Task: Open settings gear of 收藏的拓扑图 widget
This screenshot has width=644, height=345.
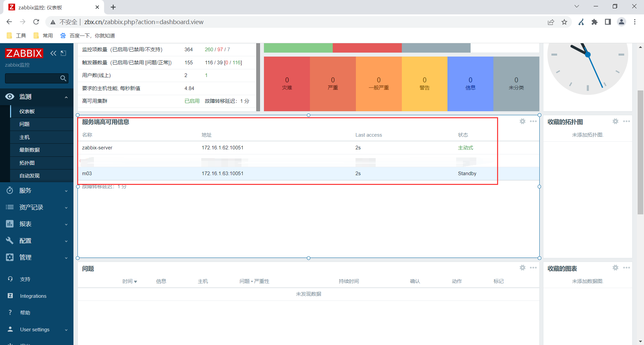Action: tap(615, 121)
